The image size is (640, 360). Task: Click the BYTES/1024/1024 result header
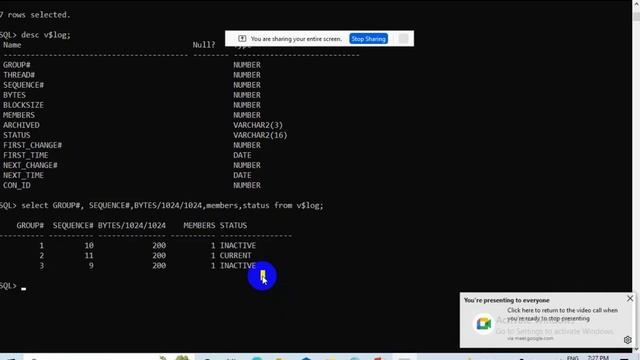pos(132,225)
